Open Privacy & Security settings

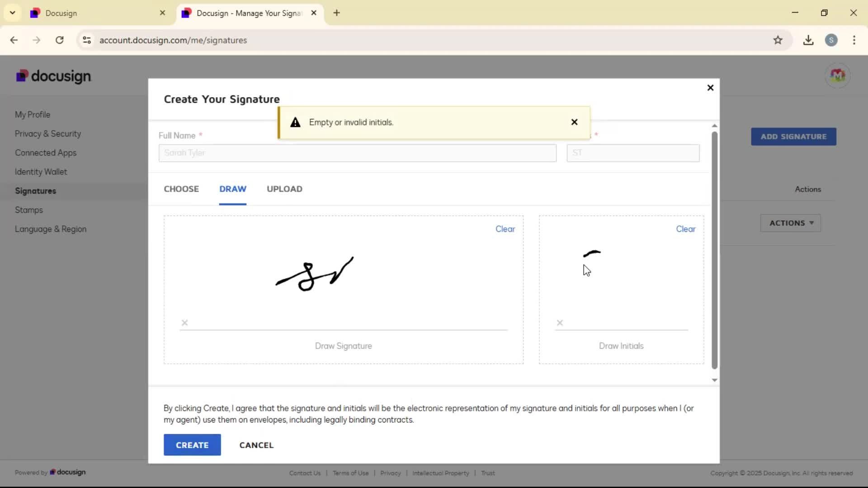pyautogui.click(x=48, y=134)
